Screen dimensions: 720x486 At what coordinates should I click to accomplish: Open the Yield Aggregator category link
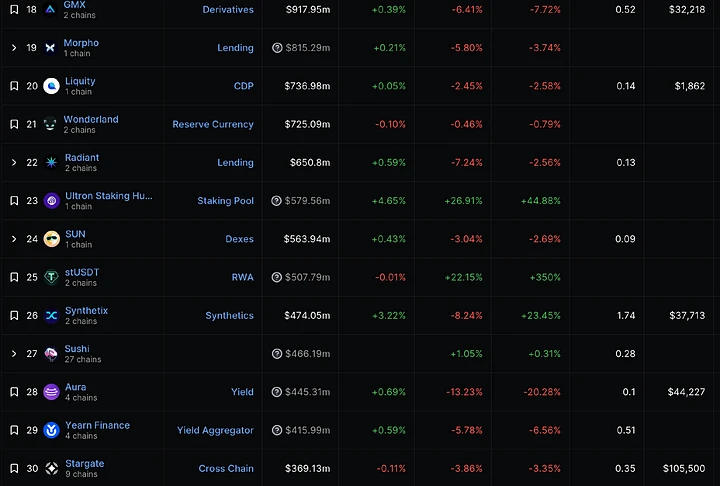tap(215, 431)
